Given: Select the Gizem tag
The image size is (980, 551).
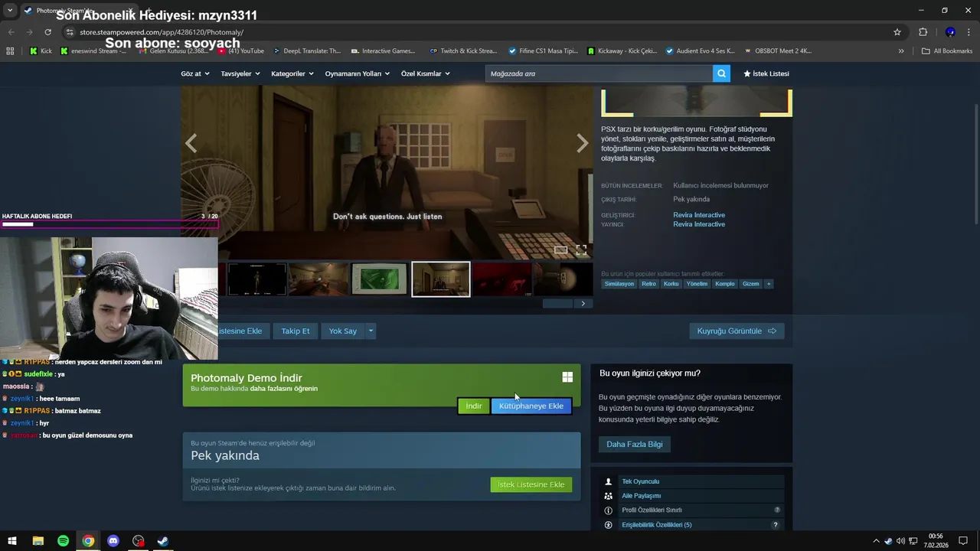Looking at the screenshot, I should (751, 284).
